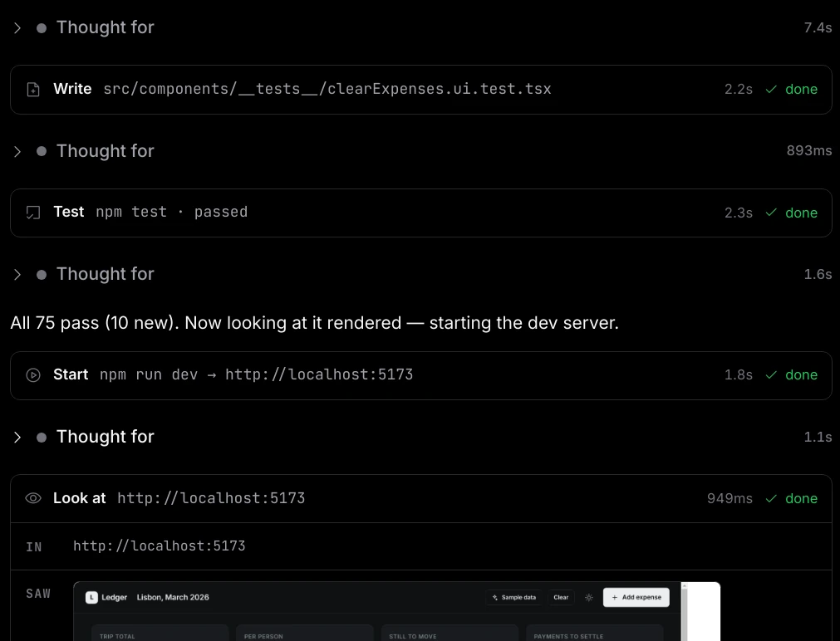Toggle the sun theme icon in preview

point(589,598)
